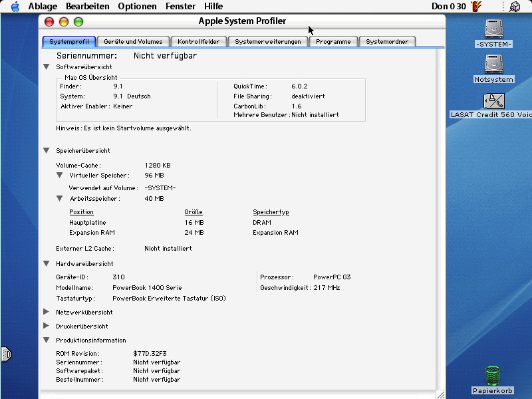The height and width of the screenshot is (399, 532).
Task: Click the Hinweis startup volume note
Action: pos(124,128)
